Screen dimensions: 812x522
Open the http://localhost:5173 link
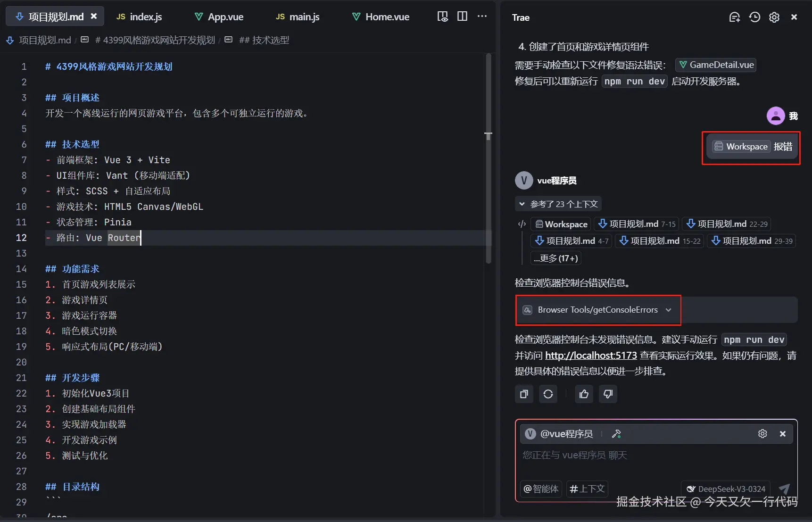click(591, 356)
